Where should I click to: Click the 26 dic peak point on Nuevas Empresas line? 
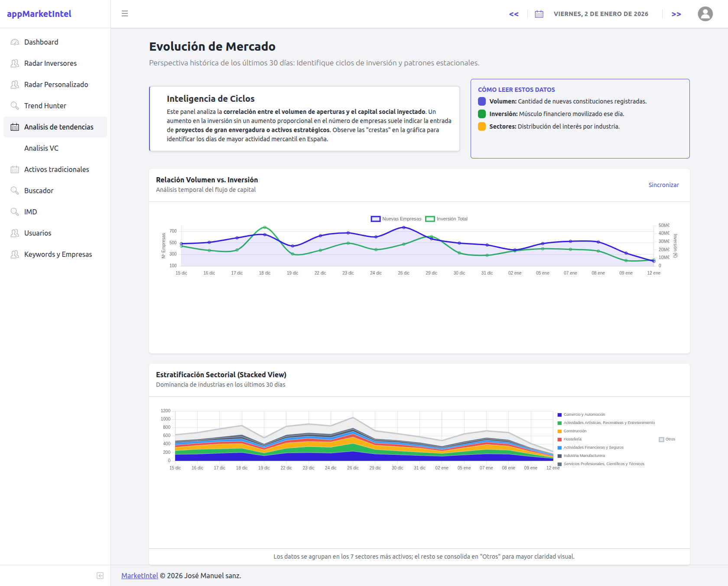point(403,227)
